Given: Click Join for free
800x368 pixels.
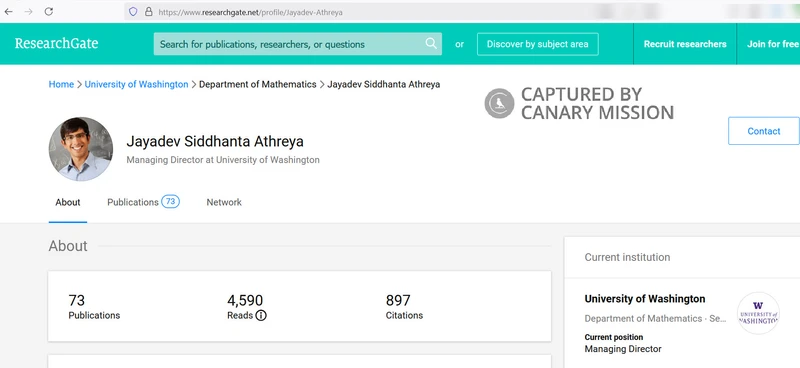Looking at the screenshot, I should point(772,44).
